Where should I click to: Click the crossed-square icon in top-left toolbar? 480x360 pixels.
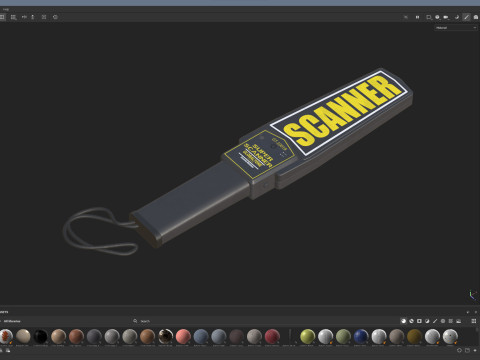(x=44, y=17)
